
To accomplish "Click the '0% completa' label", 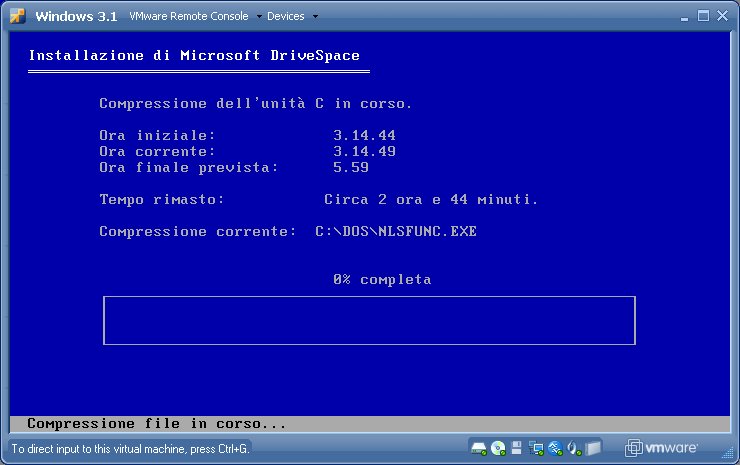I will 382,279.
